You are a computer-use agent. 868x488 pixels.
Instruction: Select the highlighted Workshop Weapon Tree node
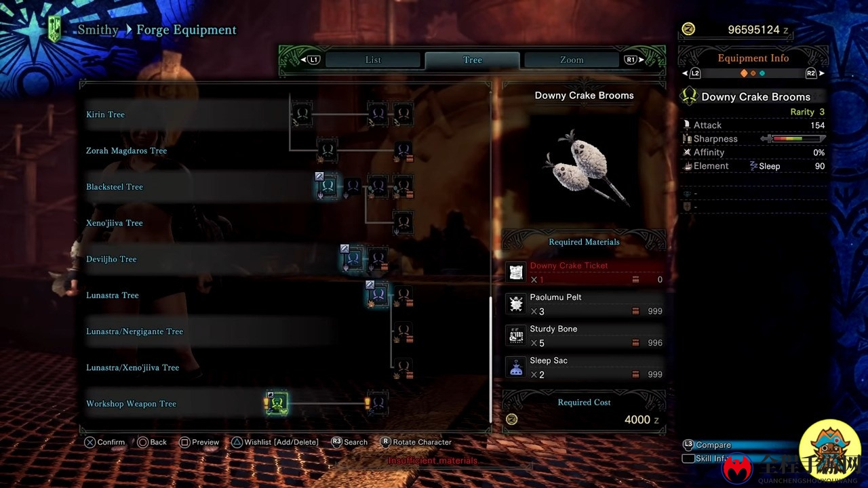pyautogui.click(x=276, y=404)
